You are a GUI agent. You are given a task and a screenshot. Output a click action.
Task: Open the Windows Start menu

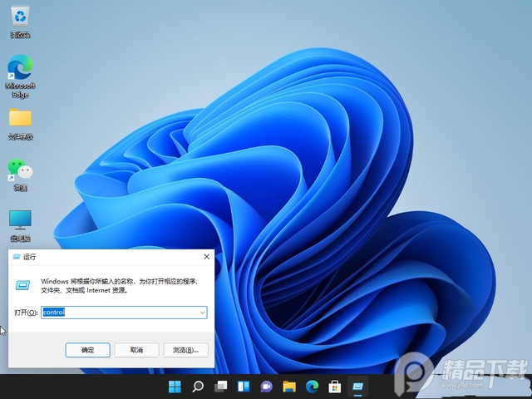tap(175, 386)
